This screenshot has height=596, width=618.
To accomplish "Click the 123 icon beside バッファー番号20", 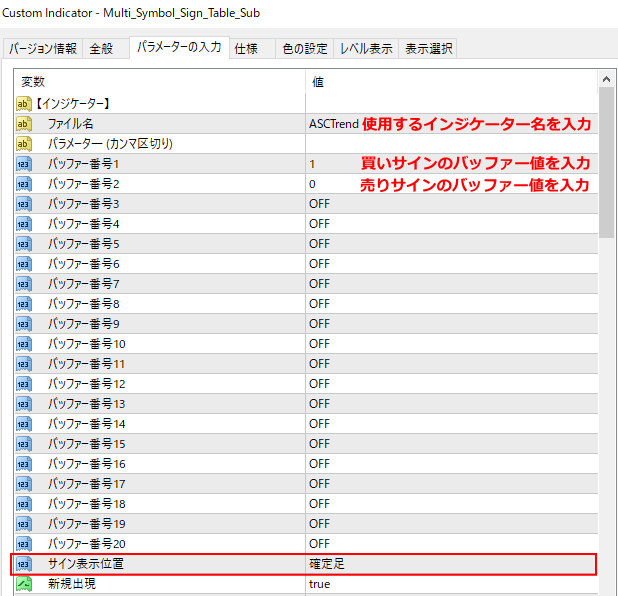I will [24, 544].
